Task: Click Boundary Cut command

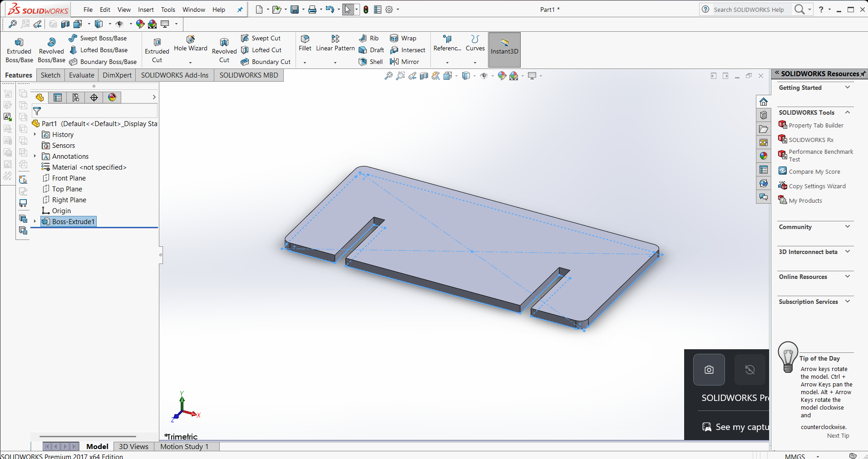Action: 266,62
